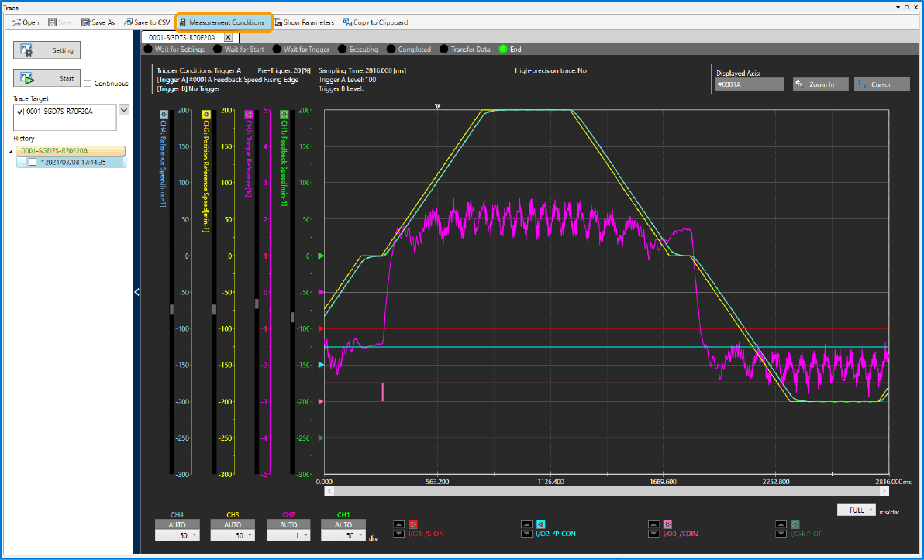924x560 pixels.
Task: Open CH1 Feedback Speed gear settings
Action: click(284, 113)
